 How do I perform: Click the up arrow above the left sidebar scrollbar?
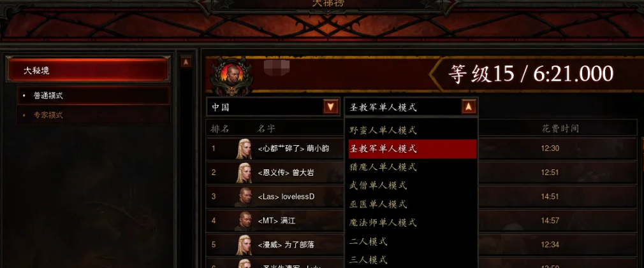tap(186, 62)
